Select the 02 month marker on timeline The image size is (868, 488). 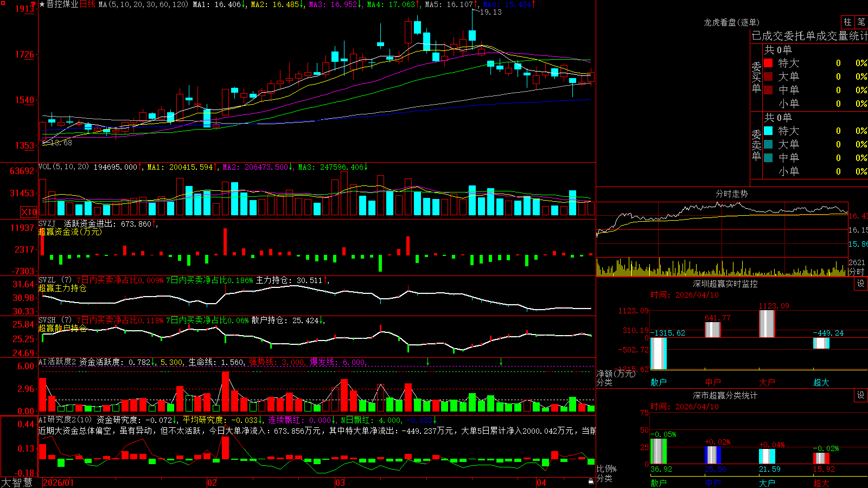212,483
